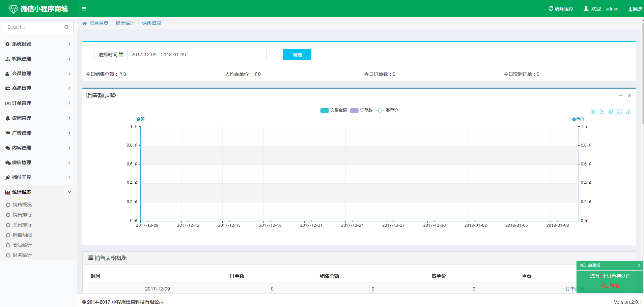Click the 确定 button

pos(297,55)
